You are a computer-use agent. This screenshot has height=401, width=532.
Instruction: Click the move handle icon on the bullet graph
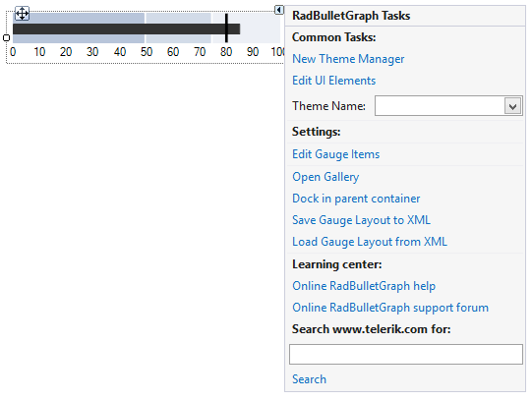click(22, 14)
